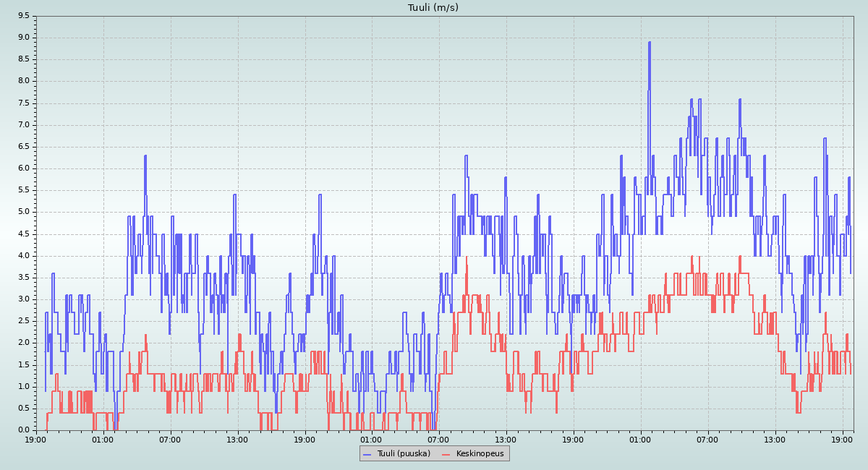
Task: Select the leftmost 01:00 time label
Action: click(x=103, y=439)
